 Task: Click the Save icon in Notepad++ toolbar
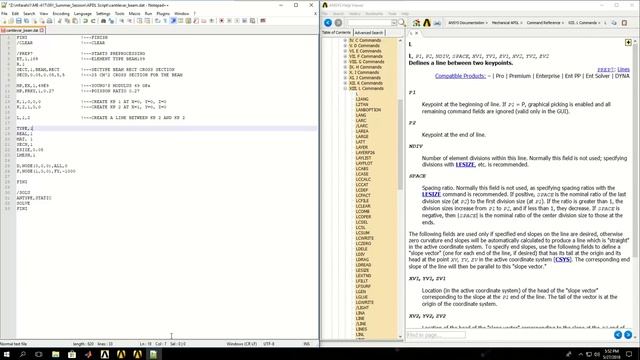tap(19, 21)
